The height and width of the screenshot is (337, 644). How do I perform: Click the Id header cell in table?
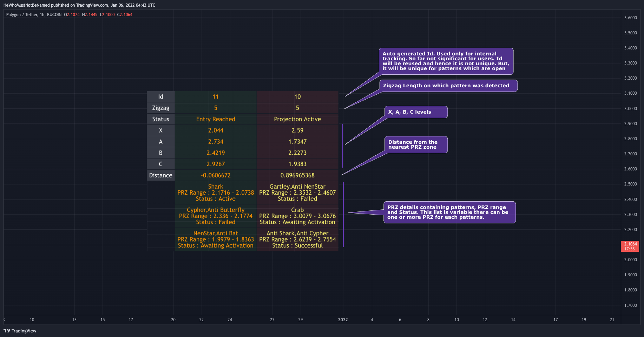pyautogui.click(x=160, y=97)
